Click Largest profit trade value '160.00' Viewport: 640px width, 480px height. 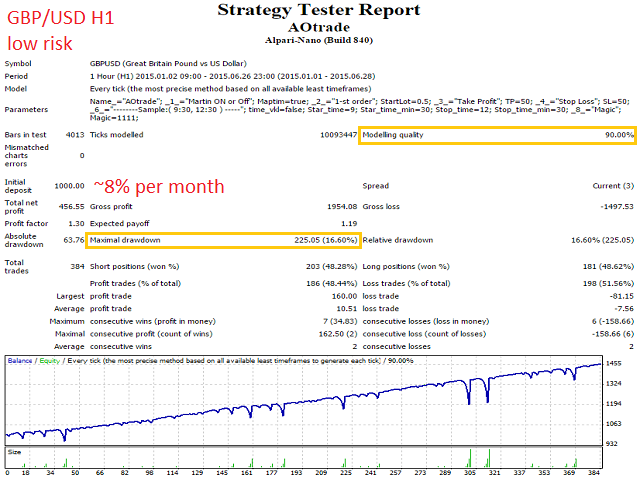tap(344, 296)
